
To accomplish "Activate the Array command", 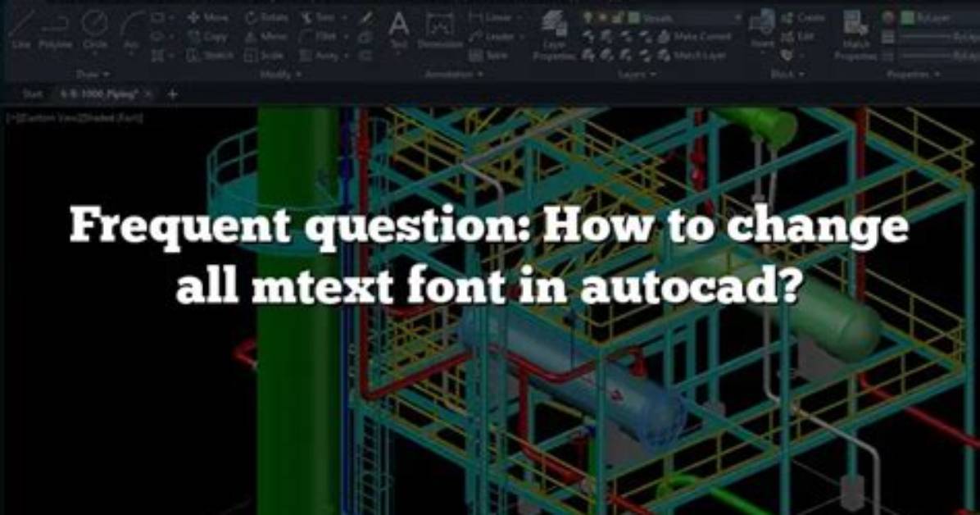I will (x=319, y=56).
